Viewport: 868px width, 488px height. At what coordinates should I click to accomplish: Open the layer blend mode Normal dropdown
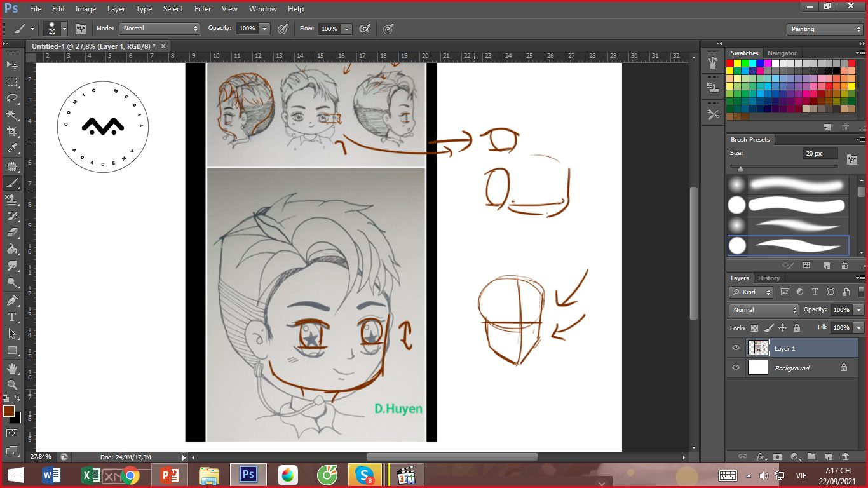[764, 310]
